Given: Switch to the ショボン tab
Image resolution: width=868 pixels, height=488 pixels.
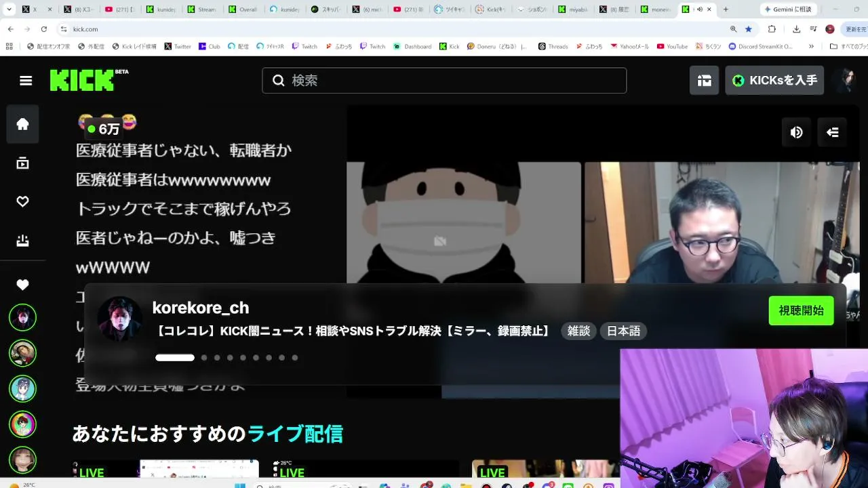Looking at the screenshot, I should (532, 9).
